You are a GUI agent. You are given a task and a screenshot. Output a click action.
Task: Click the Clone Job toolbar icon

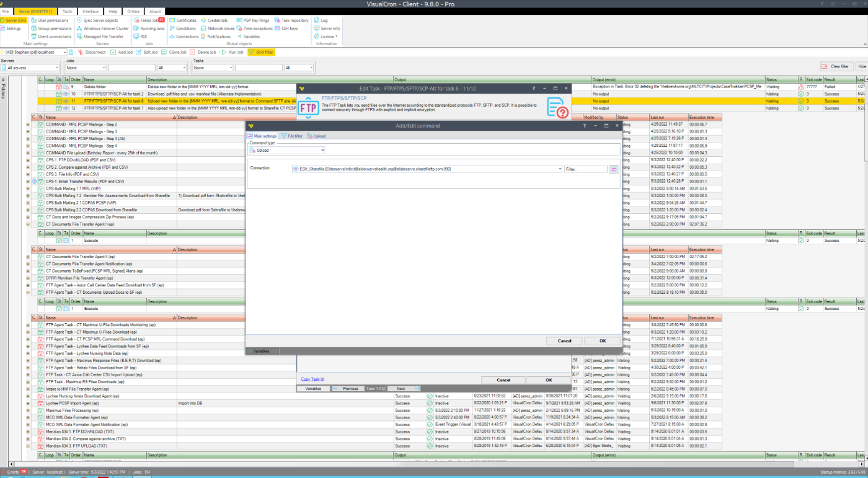point(165,52)
